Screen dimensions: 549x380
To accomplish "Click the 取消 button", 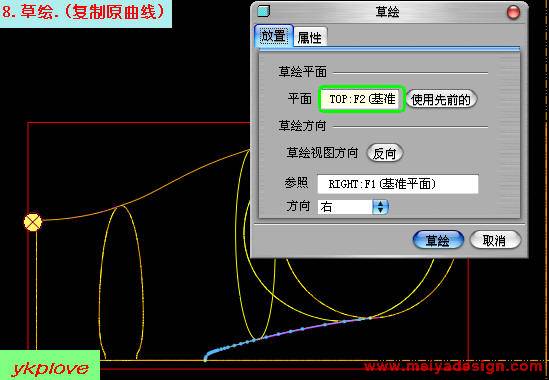I will (x=495, y=240).
